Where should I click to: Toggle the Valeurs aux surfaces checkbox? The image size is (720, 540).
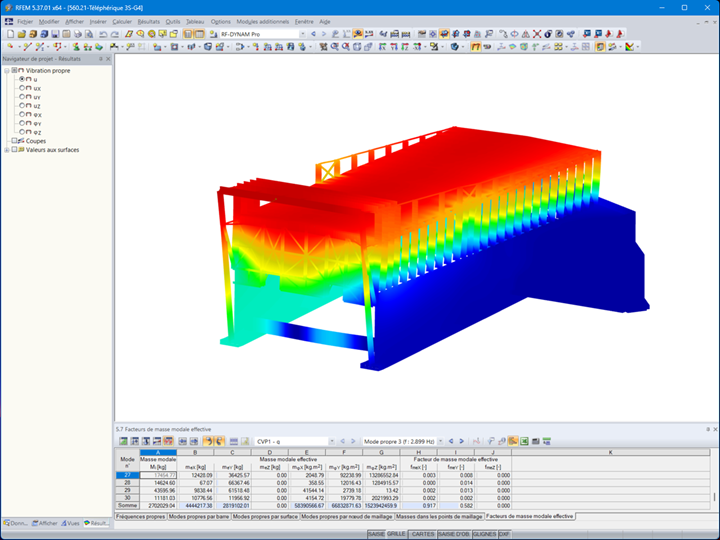pyautogui.click(x=14, y=149)
